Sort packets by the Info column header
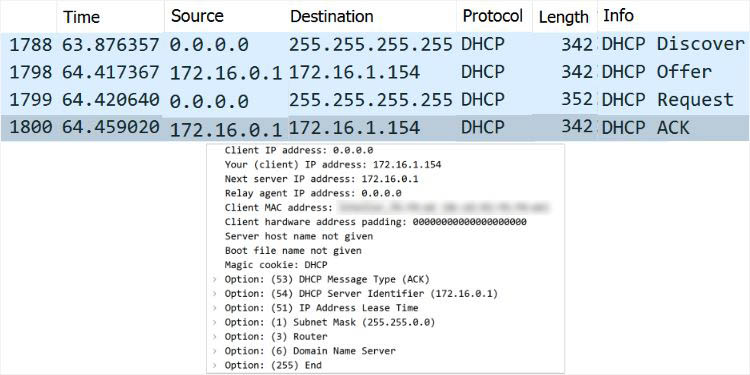Viewport: 750px width, 375px height. 618,16
